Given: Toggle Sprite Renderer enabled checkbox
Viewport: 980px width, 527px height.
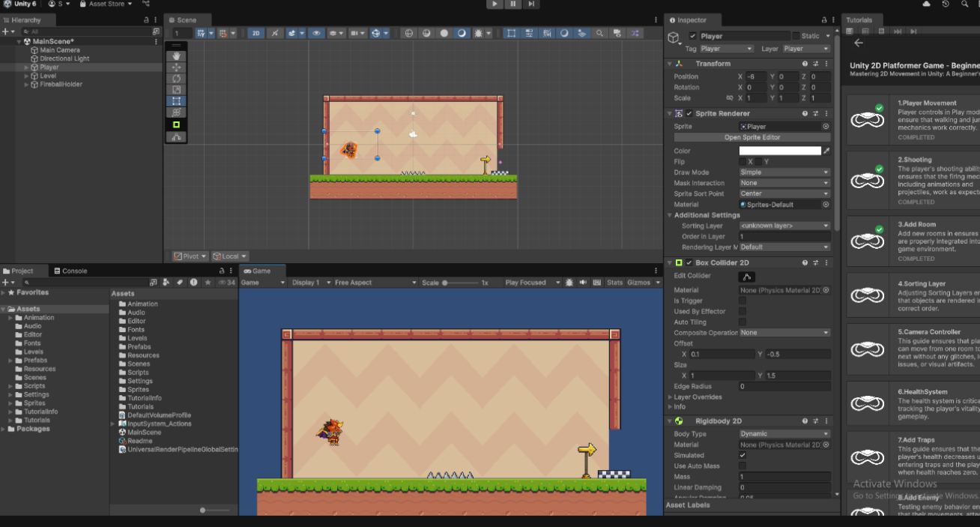Looking at the screenshot, I should coord(689,113).
